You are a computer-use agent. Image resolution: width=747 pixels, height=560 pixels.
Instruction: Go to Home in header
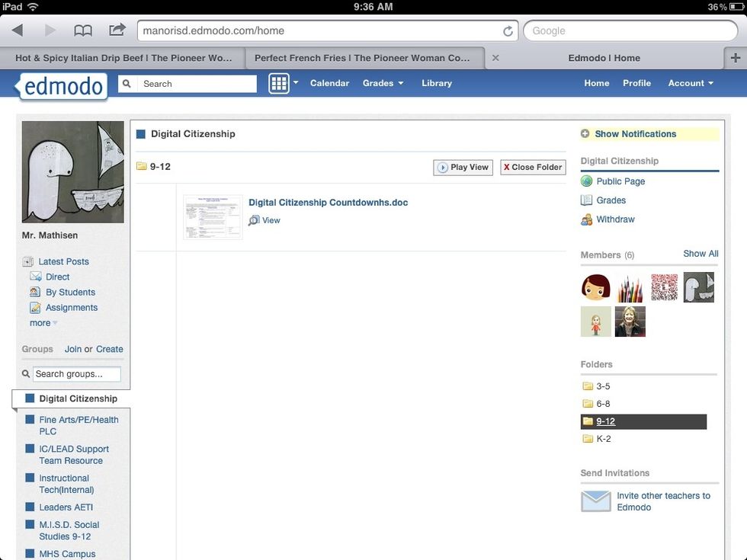pos(596,83)
